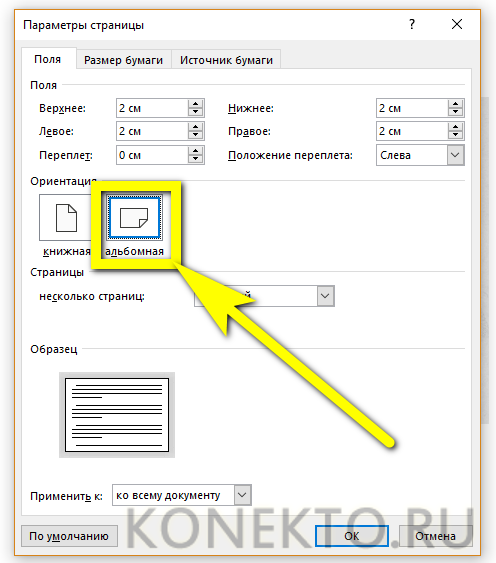
Task: Click the книжная orientation label
Action: point(67,251)
